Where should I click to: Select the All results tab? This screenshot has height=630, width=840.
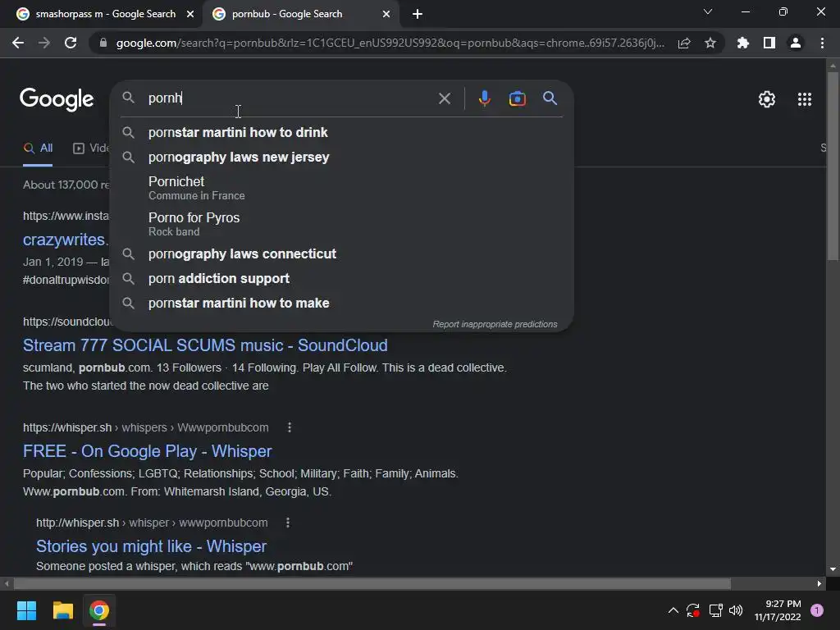click(x=38, y=148)
